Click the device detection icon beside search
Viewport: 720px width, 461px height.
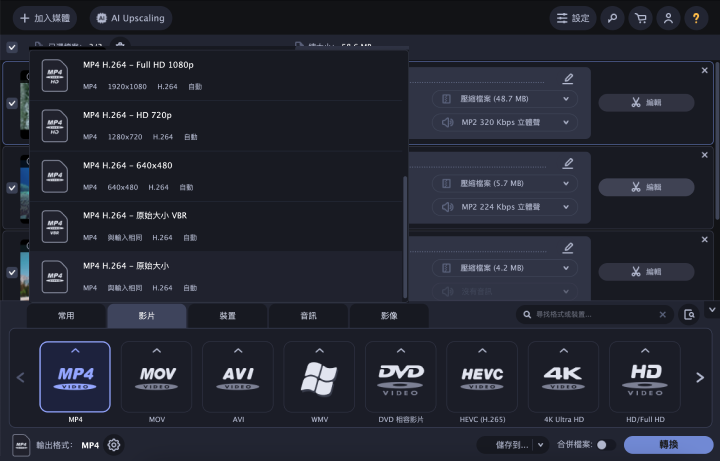[x=689, y=315]
